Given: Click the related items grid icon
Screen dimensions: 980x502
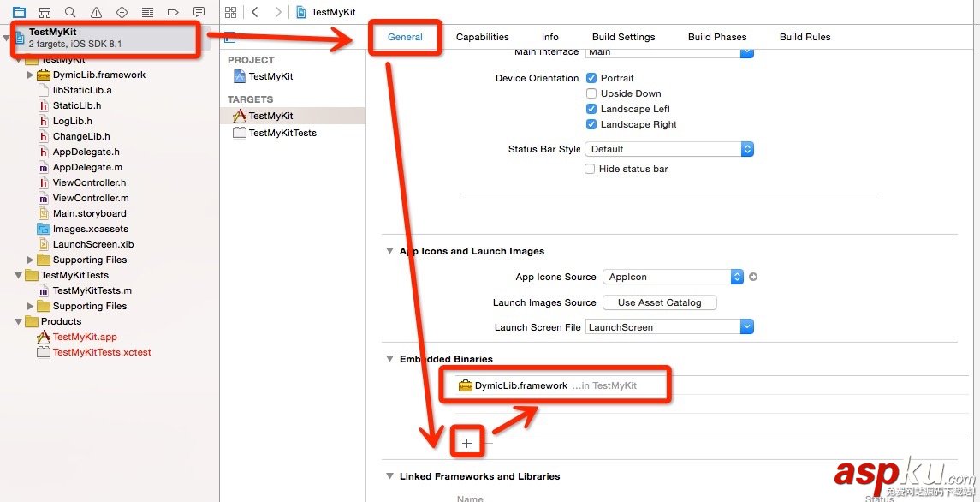Looking at the screenshot, I should tap(230, 13).
